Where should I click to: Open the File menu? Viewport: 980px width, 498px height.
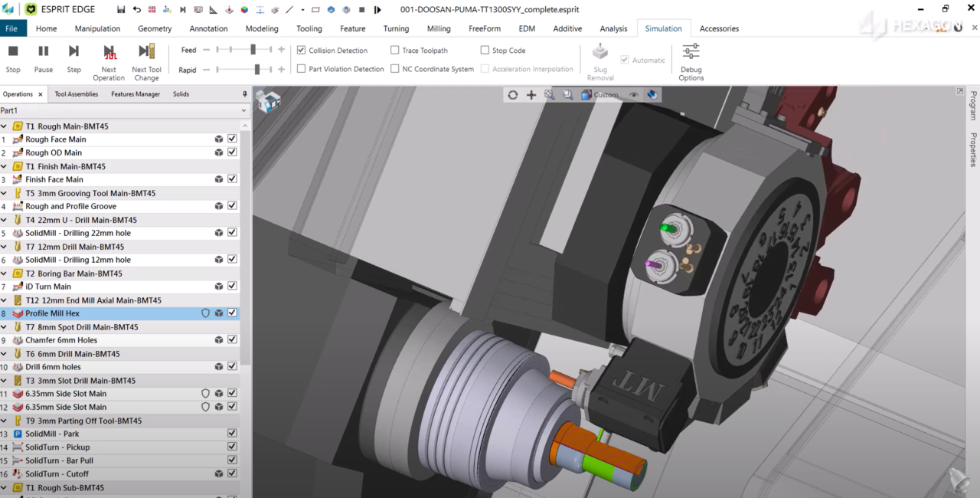(x=11, y=28)
